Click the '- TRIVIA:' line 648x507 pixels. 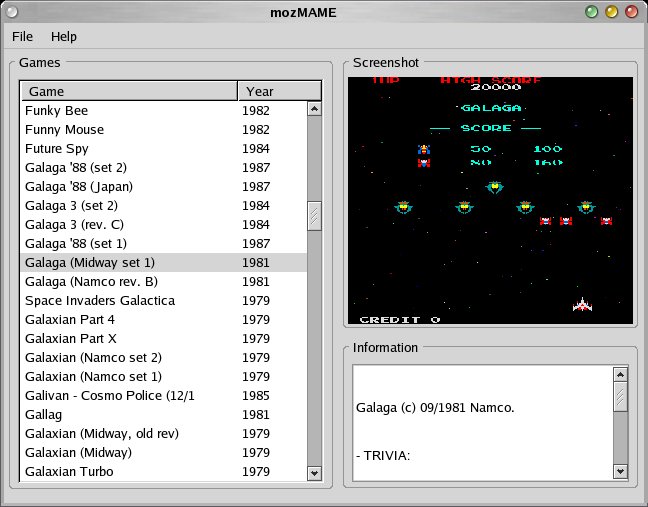click(383, 455)
